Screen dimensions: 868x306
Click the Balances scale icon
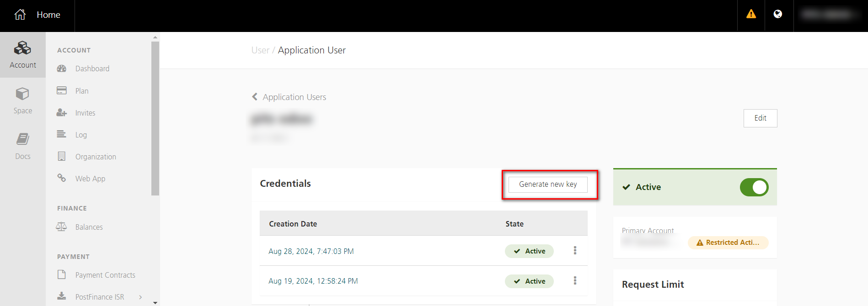[61, 227]
